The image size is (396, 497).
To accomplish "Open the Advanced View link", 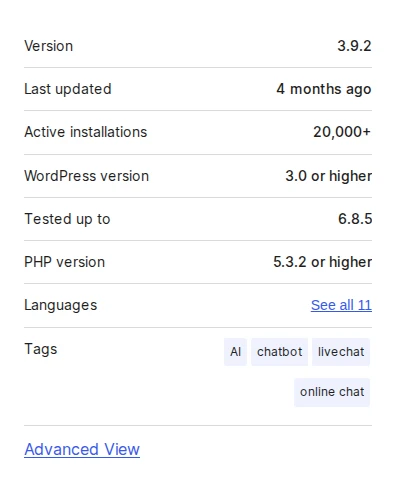I will click(82, 449).
